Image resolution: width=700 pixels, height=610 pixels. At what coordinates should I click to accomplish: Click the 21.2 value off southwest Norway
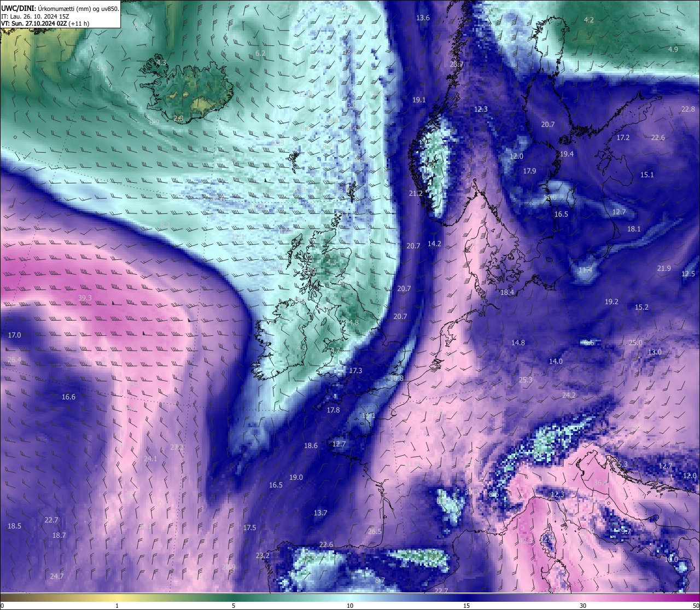[416, 194]
